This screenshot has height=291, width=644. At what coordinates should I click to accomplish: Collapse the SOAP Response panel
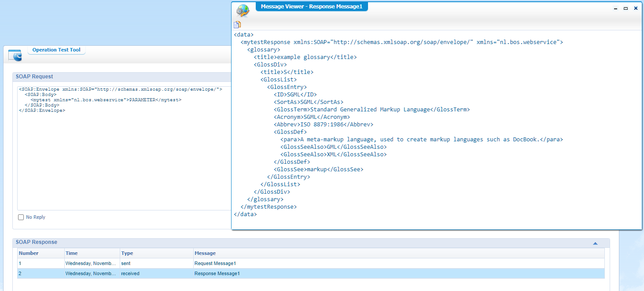595,243
